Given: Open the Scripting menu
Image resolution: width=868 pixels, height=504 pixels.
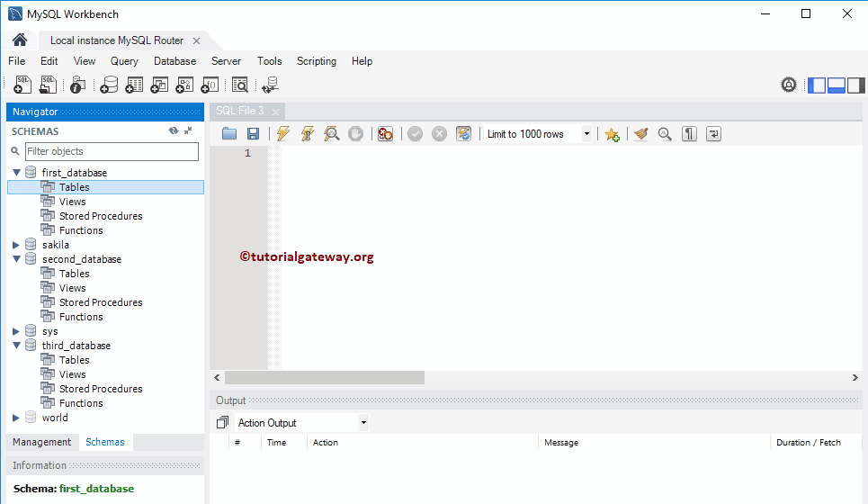Looking at the screenshot, I should pyautogui.click(x=316, y=61).
